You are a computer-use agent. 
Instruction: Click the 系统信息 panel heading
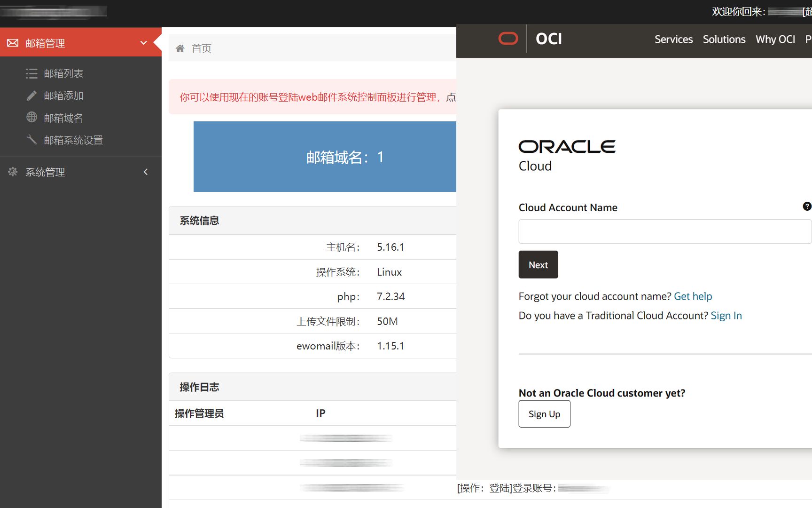click(199, 221)
